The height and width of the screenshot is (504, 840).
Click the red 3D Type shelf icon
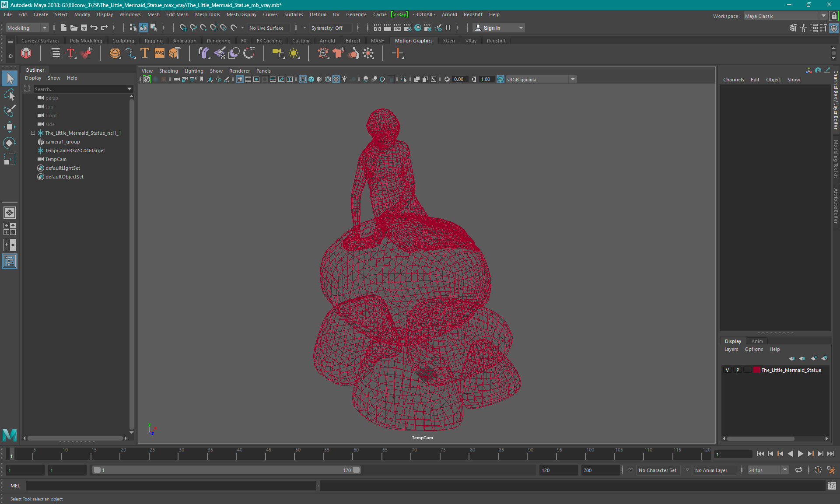pos(71,53)
